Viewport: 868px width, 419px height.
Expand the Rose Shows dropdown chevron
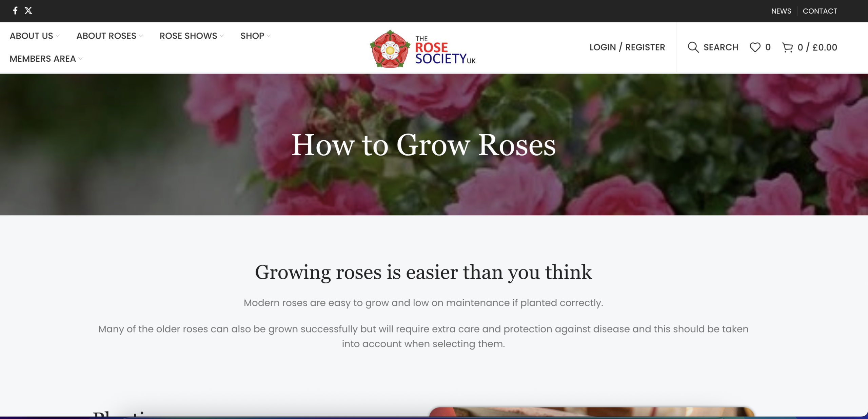click(222, 36)
